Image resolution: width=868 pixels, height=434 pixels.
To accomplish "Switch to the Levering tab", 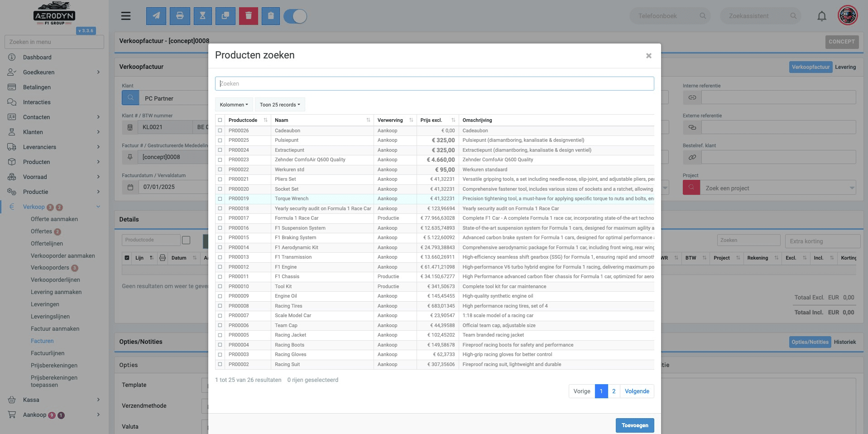I will pos(845,67).
